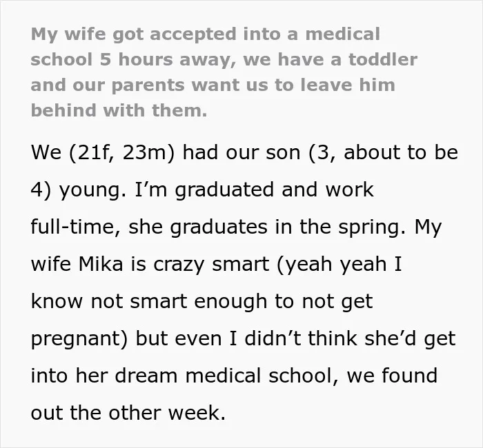Screen dimensions: 483x448
Task: Click the phrase "smart enough" in the body
Action: pyautogui.click(x=199, y=302)
